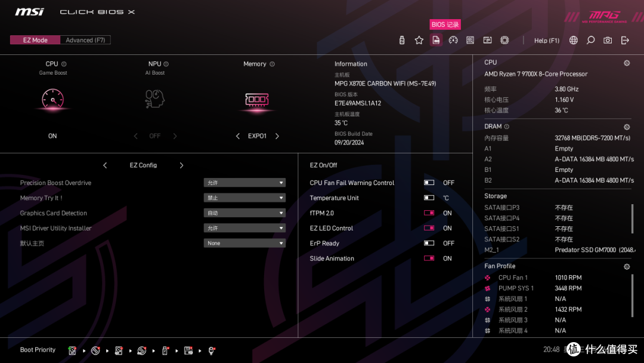Open the CPU chip icon in toolbar
Screen dimensions: 644x363
(x=504, y=40)
